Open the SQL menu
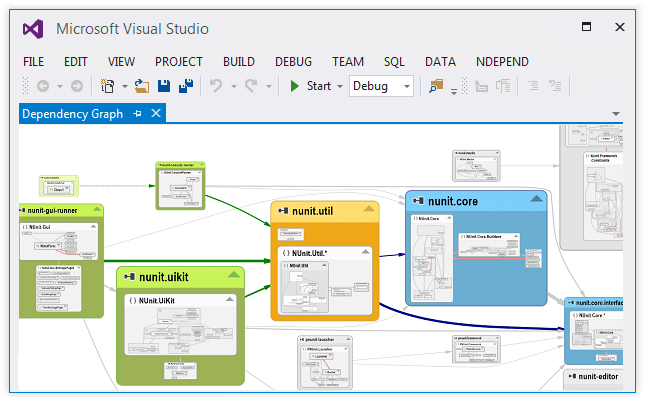Viewport: 646px width, 398px height. pyautogui.click(x=394, y=62)
